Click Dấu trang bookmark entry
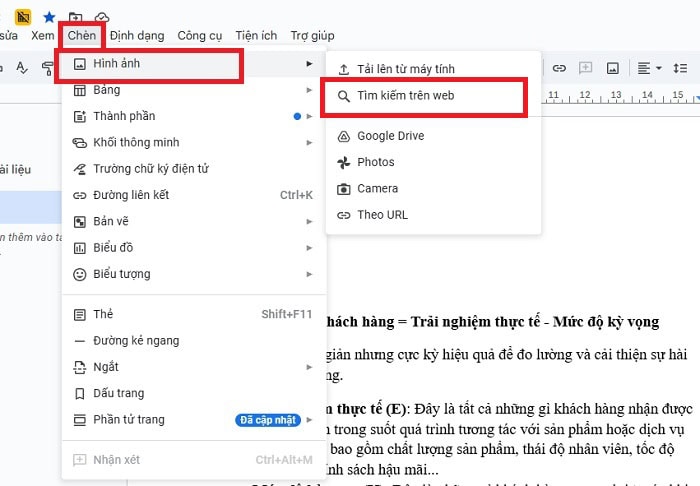The height and width of the screenshot is (486, 700). 118,393
